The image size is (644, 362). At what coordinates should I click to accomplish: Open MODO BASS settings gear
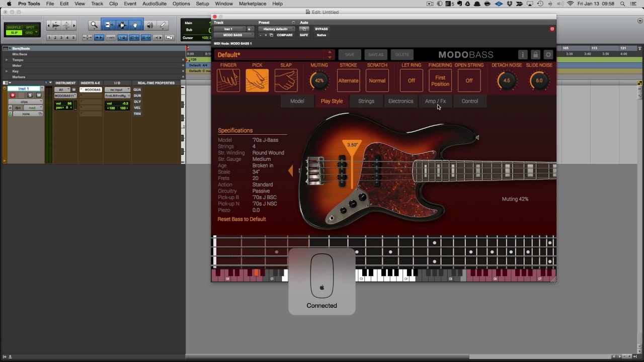tap(548, 54)
